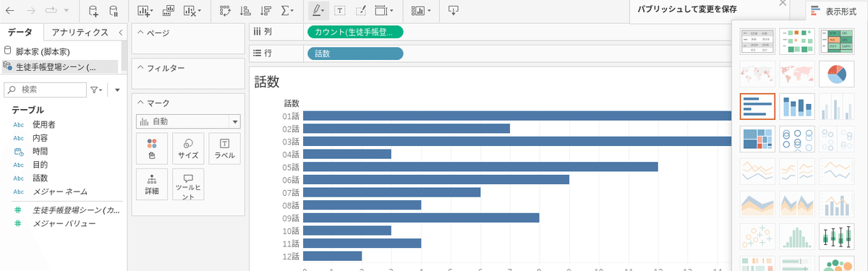Toggle show mark labels
868x271 pixels.
pyautogui.click(x=340, y=11)
